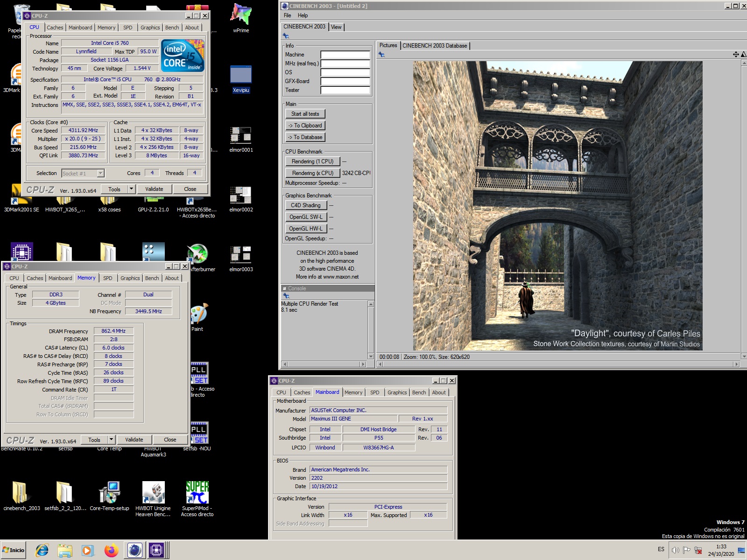Open the setfsb_2_2_120 folder icon
The image size is (747, 560).
pos(65,497)
